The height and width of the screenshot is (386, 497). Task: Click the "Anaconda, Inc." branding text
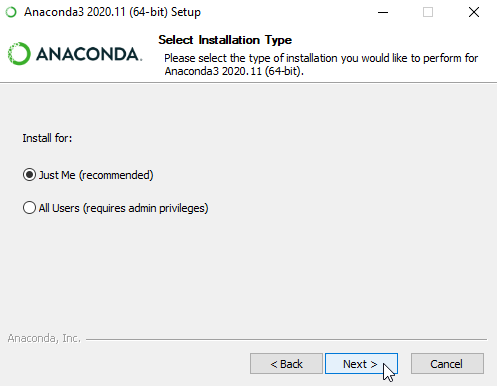[x=44, y=338]
